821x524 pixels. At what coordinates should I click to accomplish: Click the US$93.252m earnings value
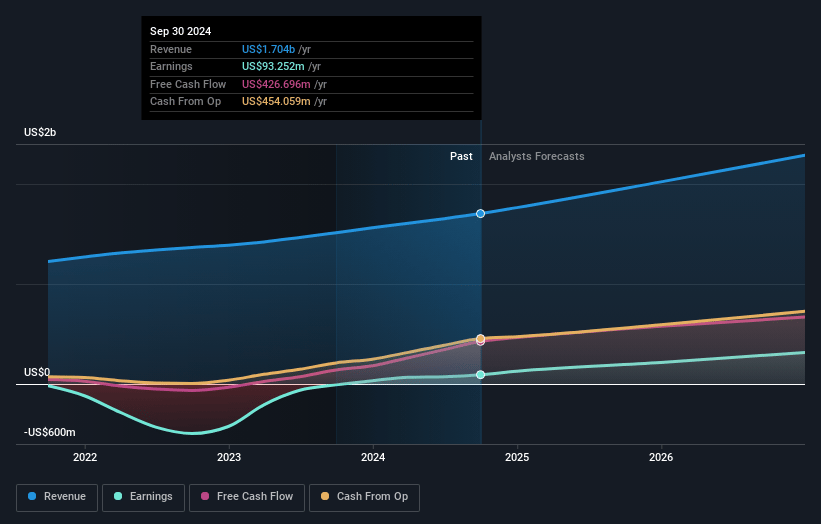pyautogui.click(x=273, y=66)
